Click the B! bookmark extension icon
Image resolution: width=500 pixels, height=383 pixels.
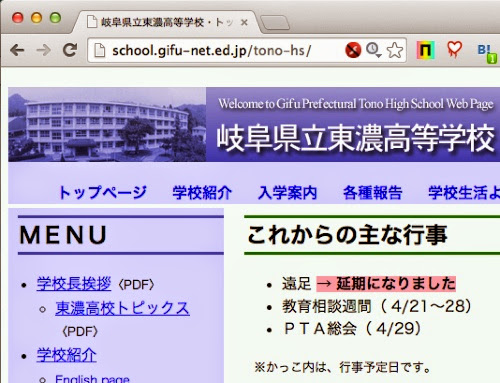[487, 52]
